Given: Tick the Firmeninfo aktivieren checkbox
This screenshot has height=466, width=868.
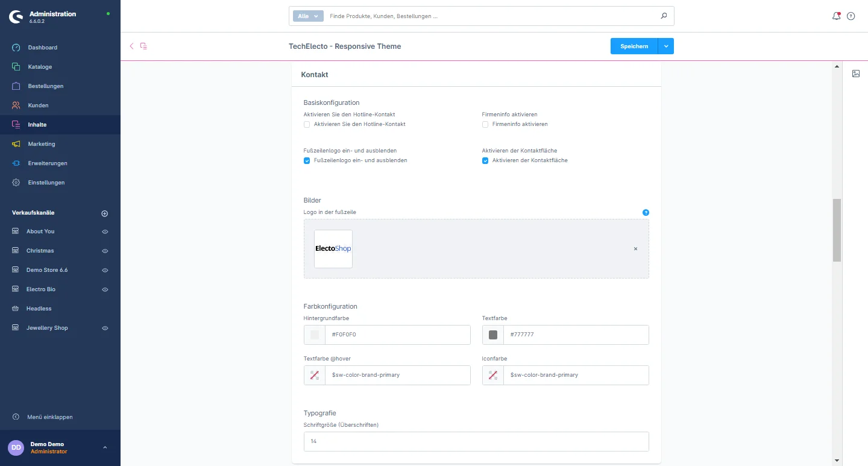Looking at the screenshot, I should tap(485, 124).
